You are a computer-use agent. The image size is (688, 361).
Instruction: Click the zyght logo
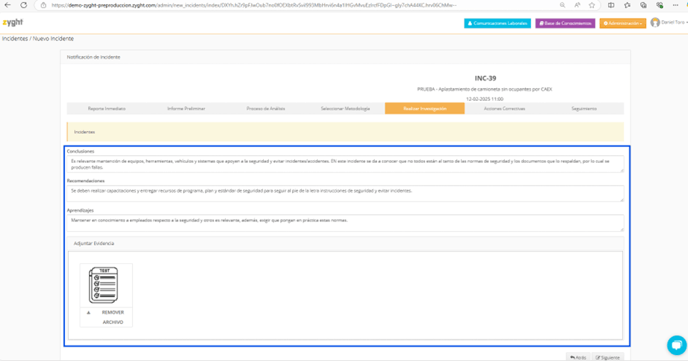point(13,22)
